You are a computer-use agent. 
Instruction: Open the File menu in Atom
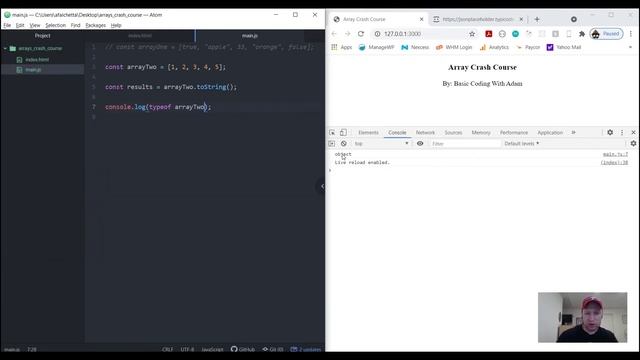(x=7, y=25)
